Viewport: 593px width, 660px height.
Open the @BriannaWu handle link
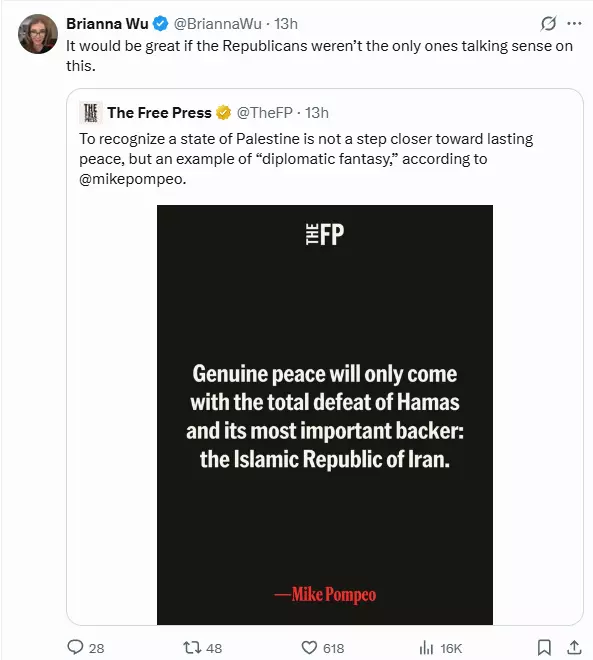(x=218, y=24)
